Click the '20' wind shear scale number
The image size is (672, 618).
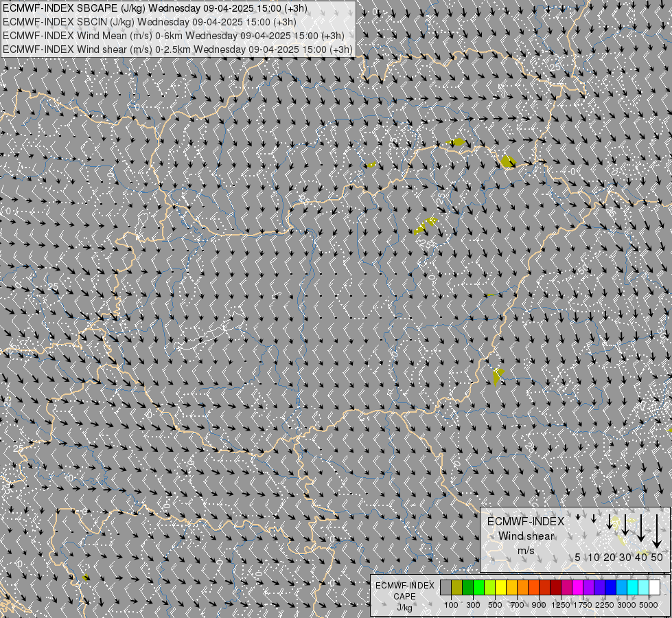610,557
